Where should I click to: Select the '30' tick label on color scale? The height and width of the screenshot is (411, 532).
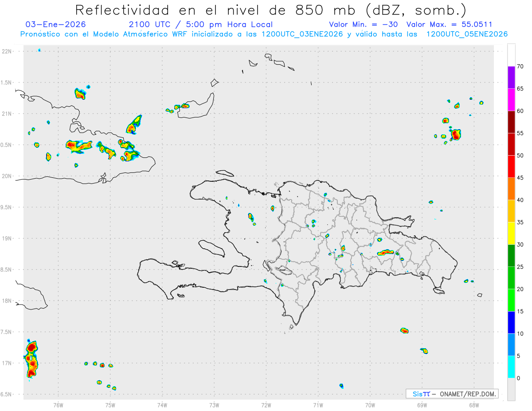(x=520, y=245)
